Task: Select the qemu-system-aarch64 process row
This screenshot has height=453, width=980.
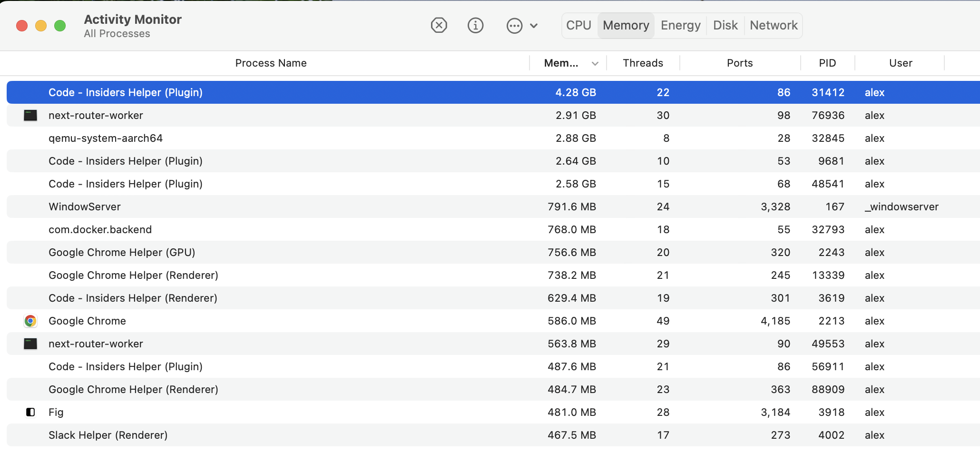Action: [285, 138]
